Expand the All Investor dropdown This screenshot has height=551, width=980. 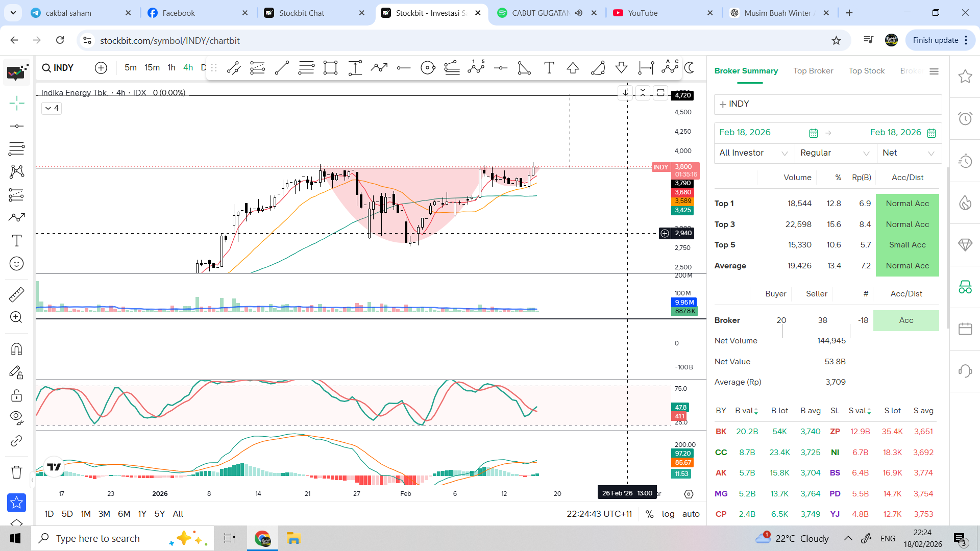coord(753,153)
